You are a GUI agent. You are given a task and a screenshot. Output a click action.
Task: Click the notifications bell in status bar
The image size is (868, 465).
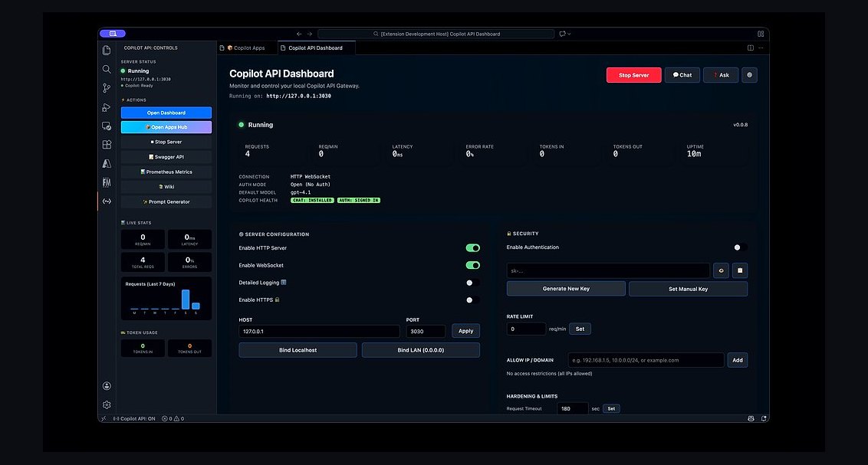pos(764,419)
